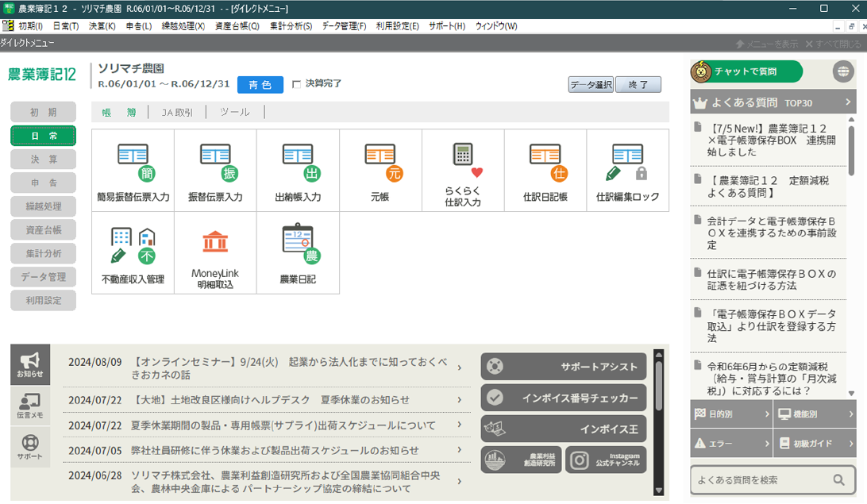This screenshot has height=504, width=867.
Task: Click the チャットで質問 button
Action: [747, 71]
